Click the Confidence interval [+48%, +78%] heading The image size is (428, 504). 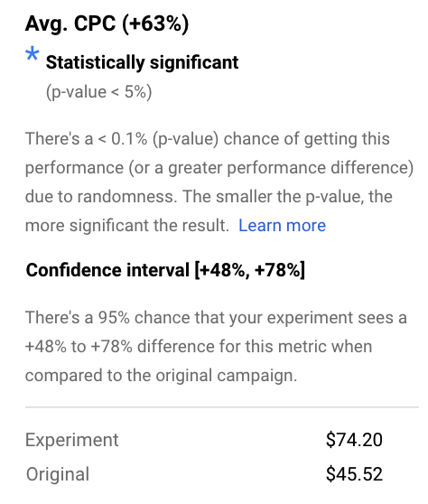click(x=165, y=270)
